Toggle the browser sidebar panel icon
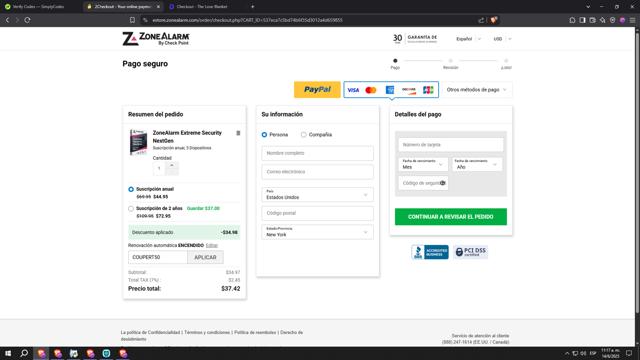 [x=582, y=20]
